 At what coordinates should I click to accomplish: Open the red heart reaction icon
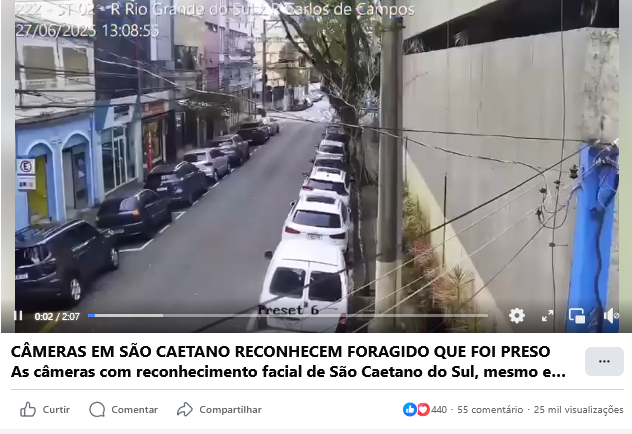point(423,409)
